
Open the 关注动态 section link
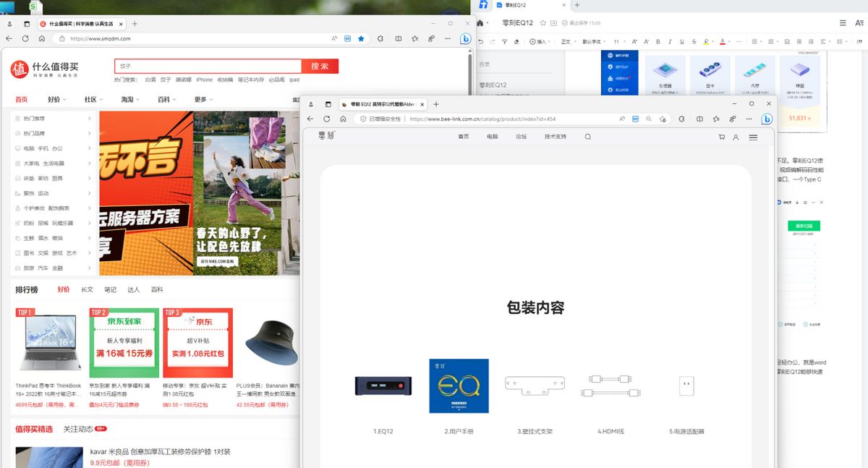78,429
